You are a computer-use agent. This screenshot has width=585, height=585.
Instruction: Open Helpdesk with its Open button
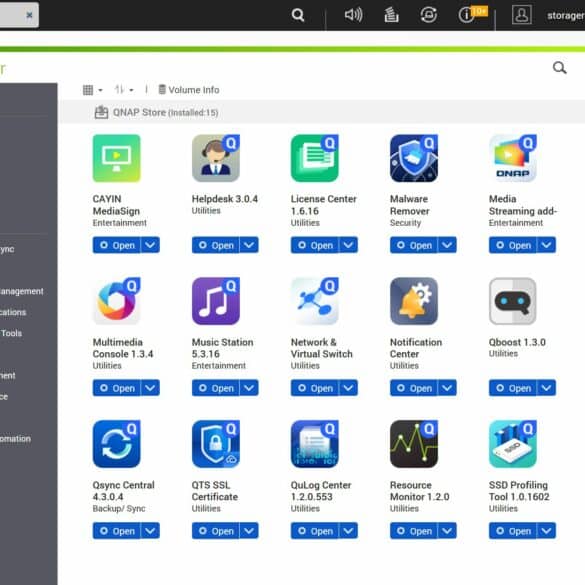click(216, 245)
